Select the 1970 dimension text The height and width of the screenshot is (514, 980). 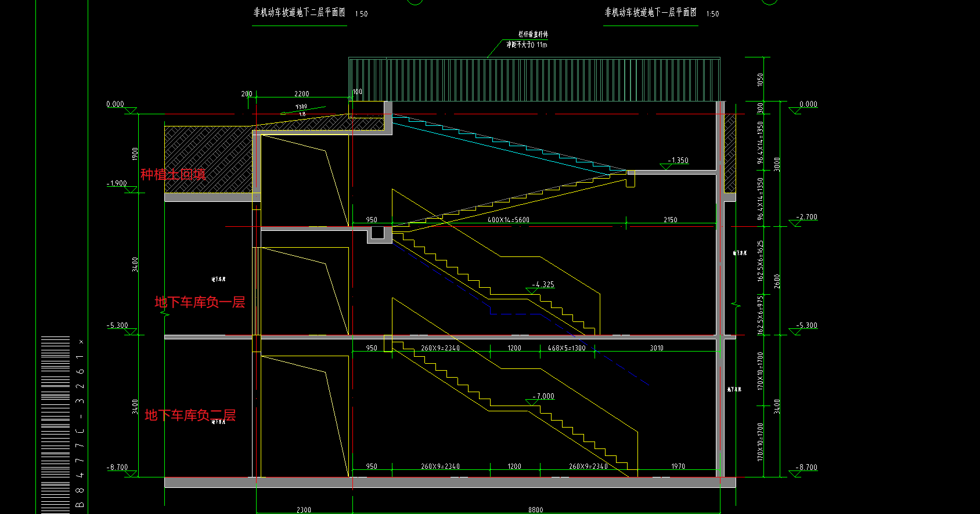(x=678, y=466)
